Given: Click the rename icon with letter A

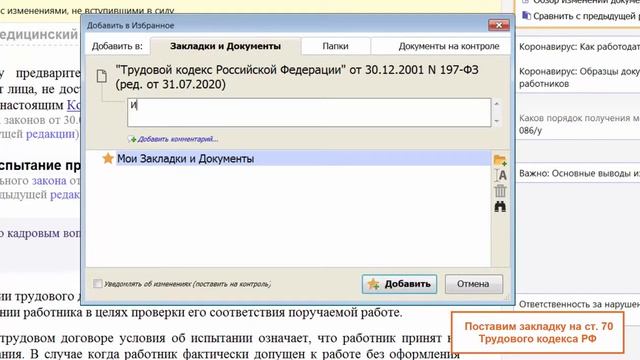Looking at the screenshot, I should pos(500,176).
